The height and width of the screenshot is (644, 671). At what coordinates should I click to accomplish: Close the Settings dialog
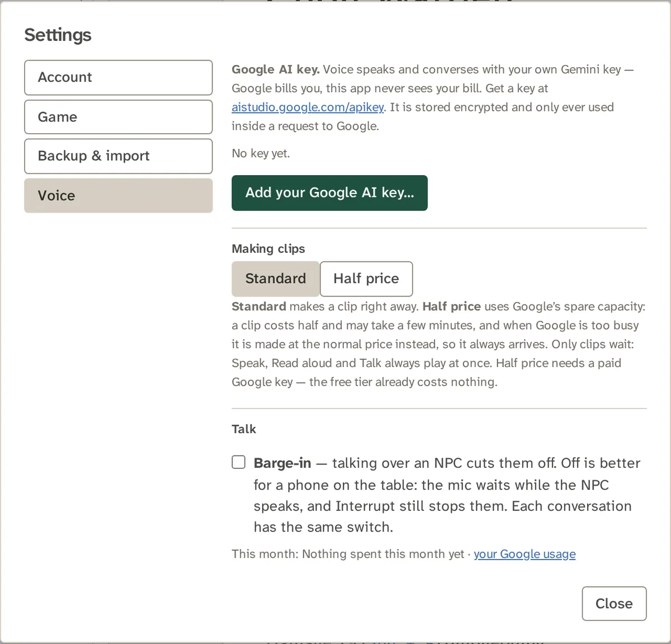(x=614, y=604)
